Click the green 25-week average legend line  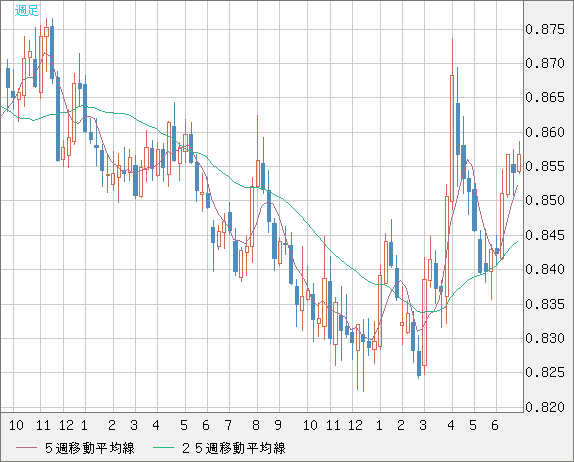(x=163, y=448)
